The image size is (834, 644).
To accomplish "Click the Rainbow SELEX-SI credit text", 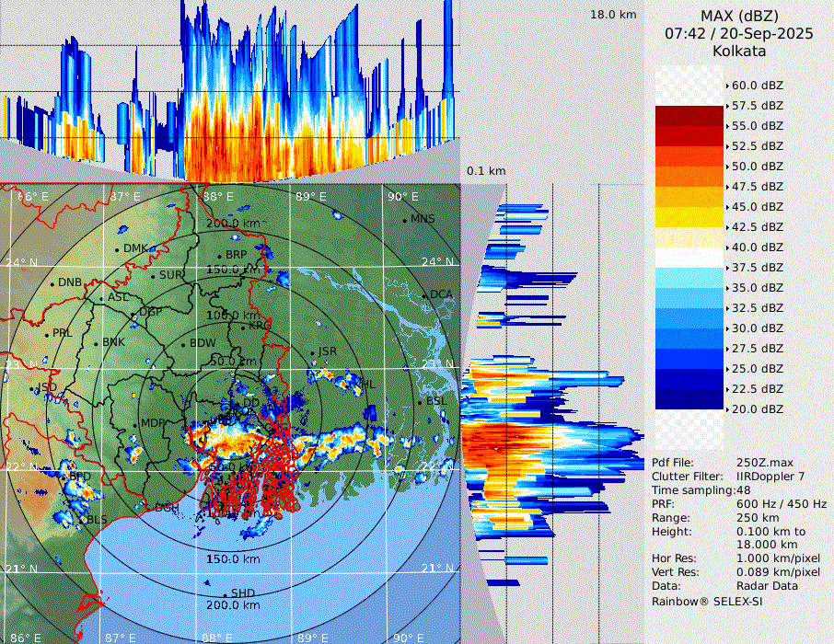I will pos(707,601).
